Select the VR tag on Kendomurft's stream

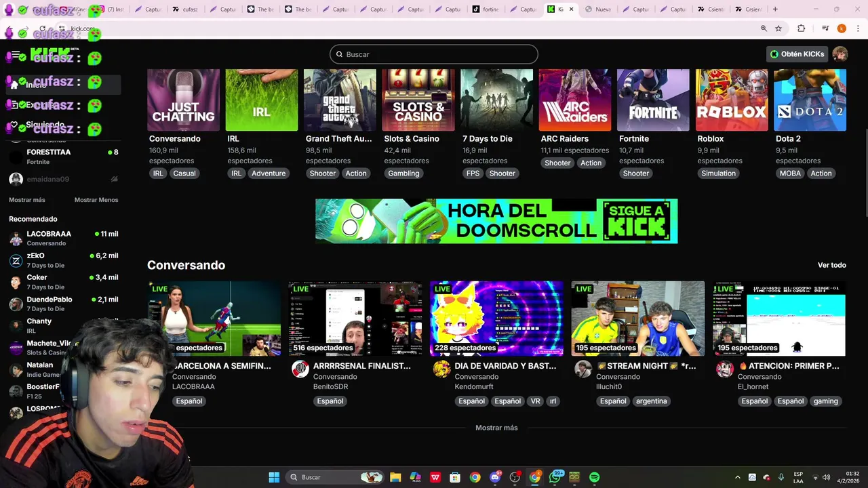[x=536, y=401]
